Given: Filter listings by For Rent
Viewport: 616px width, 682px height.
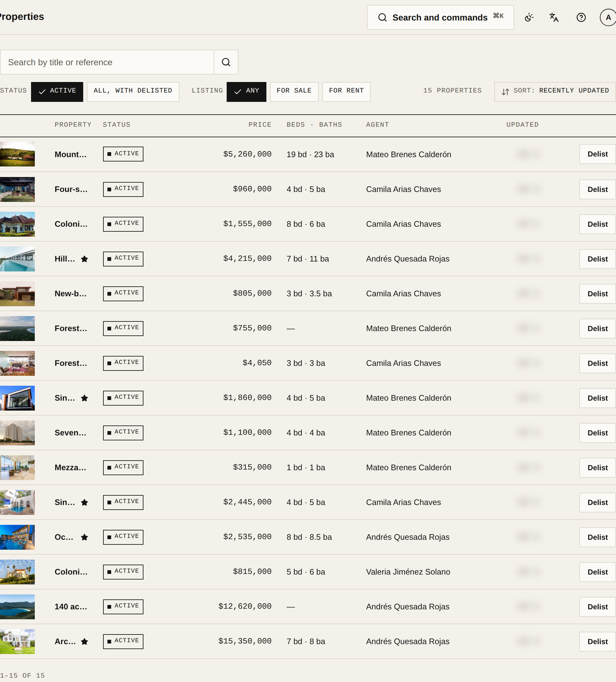Looking at the screenshot, I should pos(346,92).
